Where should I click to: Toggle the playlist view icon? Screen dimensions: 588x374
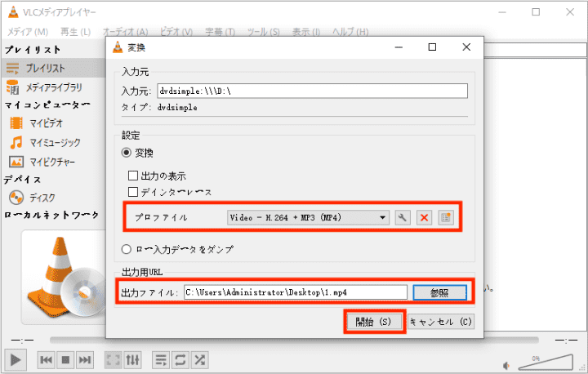click(161, 360)
